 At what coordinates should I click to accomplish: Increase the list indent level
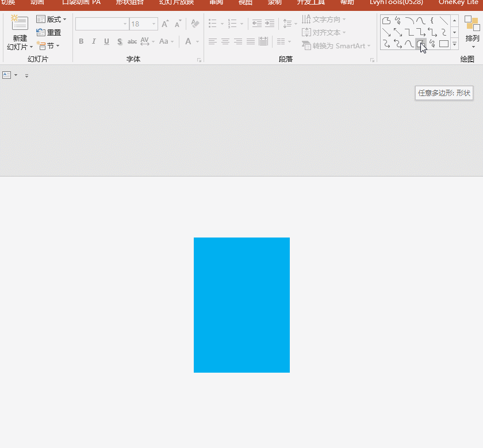pos(270,24)
